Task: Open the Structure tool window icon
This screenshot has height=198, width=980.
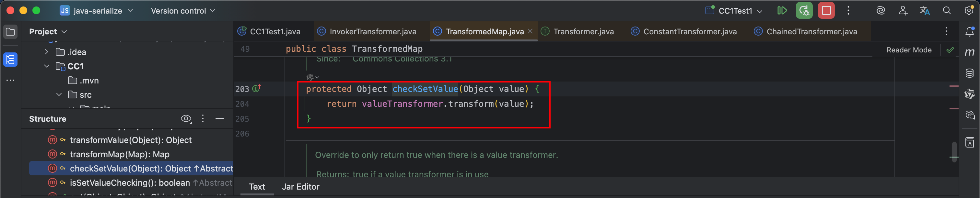Action: pos(10,60)
